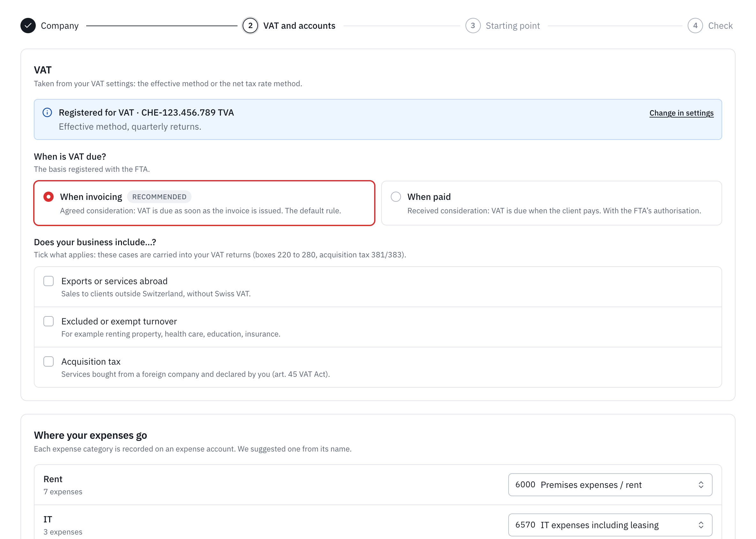Select the When invoicing radio option
Screen dimensions: 756x539
pos(49,197)
